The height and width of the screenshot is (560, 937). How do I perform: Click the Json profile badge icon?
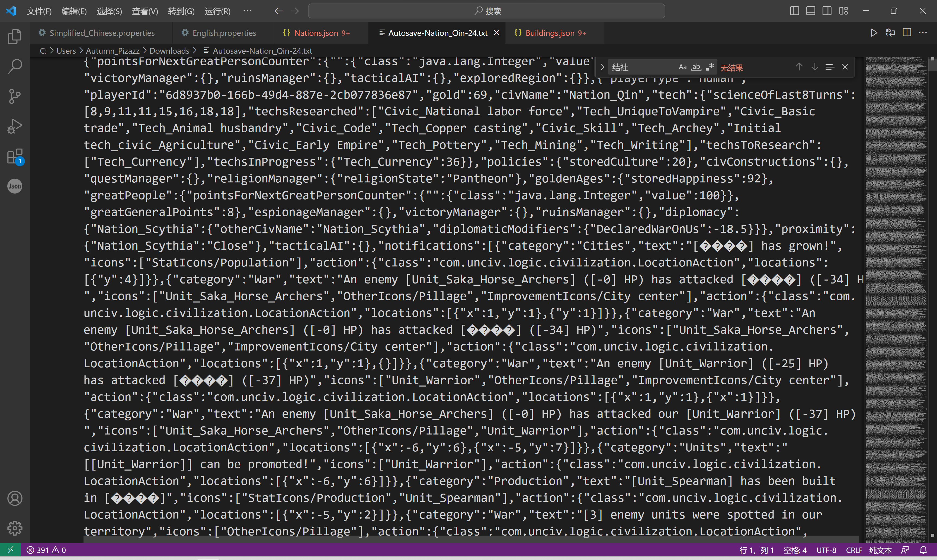(x=14, y=186)
